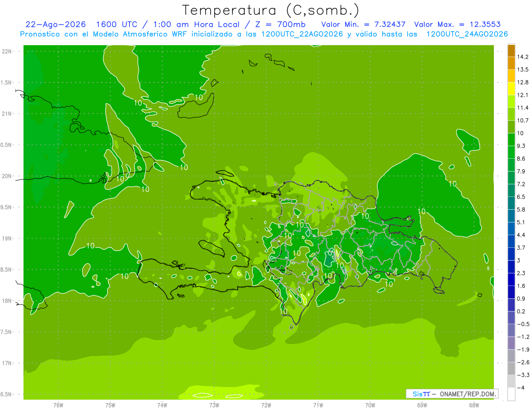Select the gray colorbar segment between -3.3 and -2.6

[x=511, y=368]
